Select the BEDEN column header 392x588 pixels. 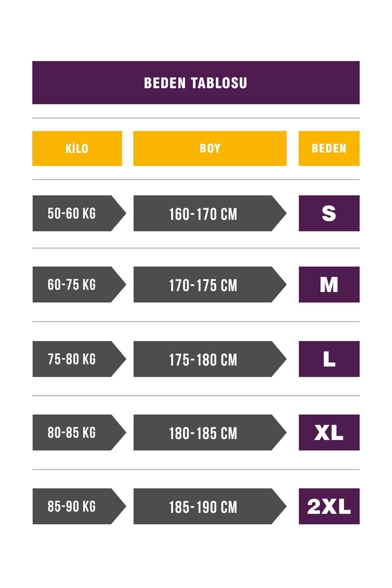[329, 148]
